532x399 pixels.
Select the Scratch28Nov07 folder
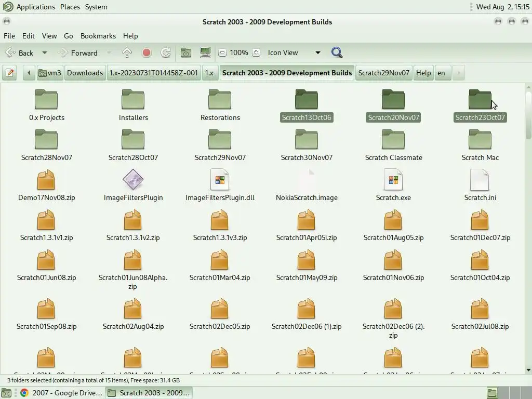pos(46,145)
